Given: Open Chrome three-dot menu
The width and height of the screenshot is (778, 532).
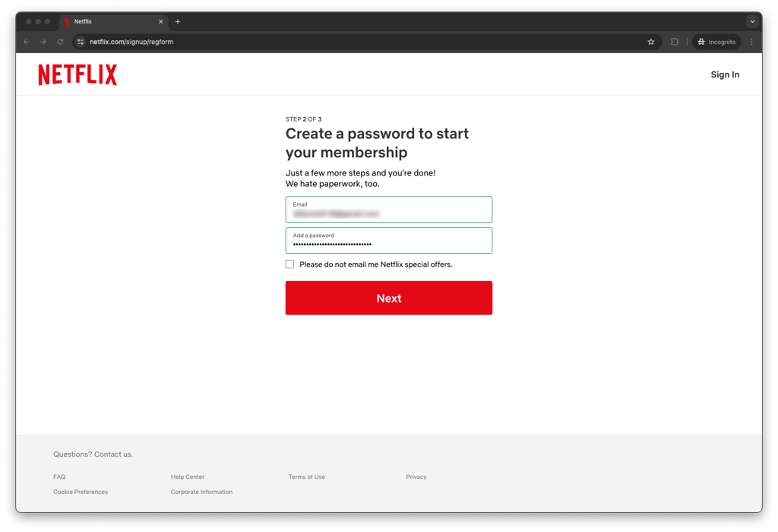Looking at the screenshot, I should (751, 43).
